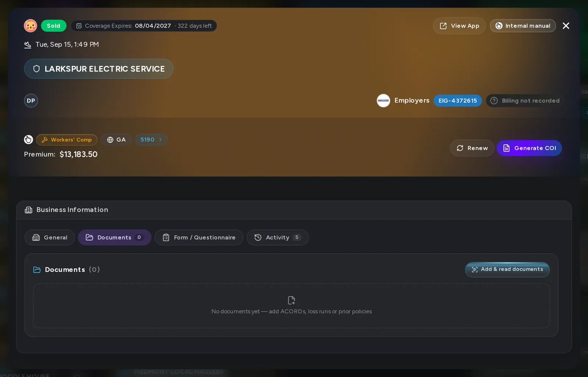Screen dimensions: 588x377
Task: Click the Renew button
Action: [472, 148]
